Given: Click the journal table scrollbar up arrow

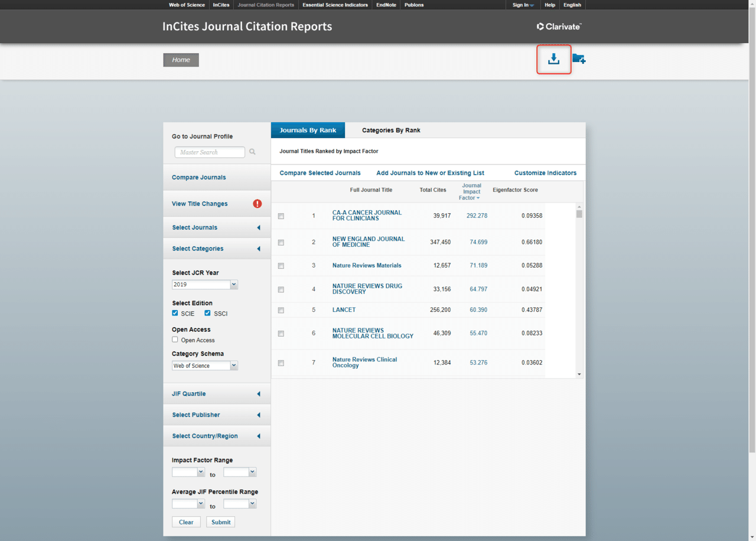Looking at the screenshot, I should coord(579,207).
